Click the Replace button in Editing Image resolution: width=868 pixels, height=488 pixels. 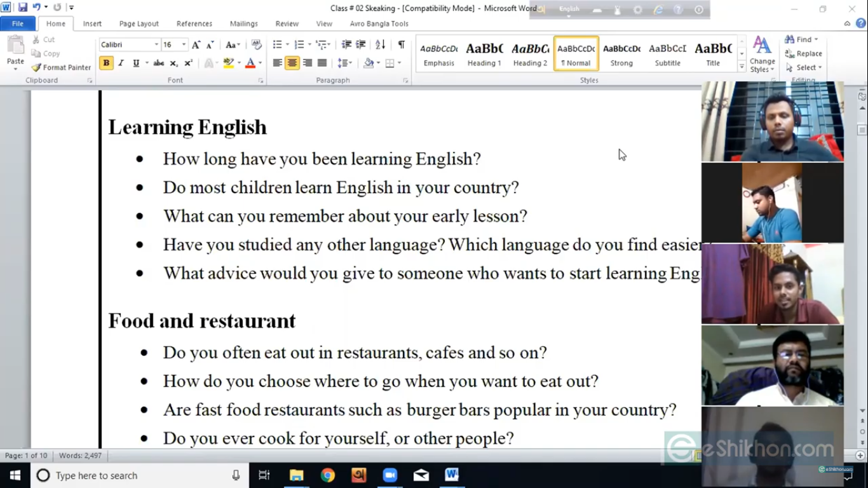804,53
